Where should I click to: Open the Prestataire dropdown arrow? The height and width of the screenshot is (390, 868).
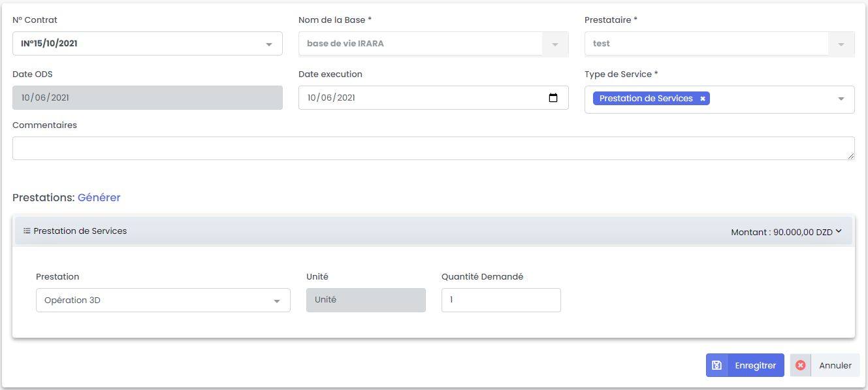[841, 44]
